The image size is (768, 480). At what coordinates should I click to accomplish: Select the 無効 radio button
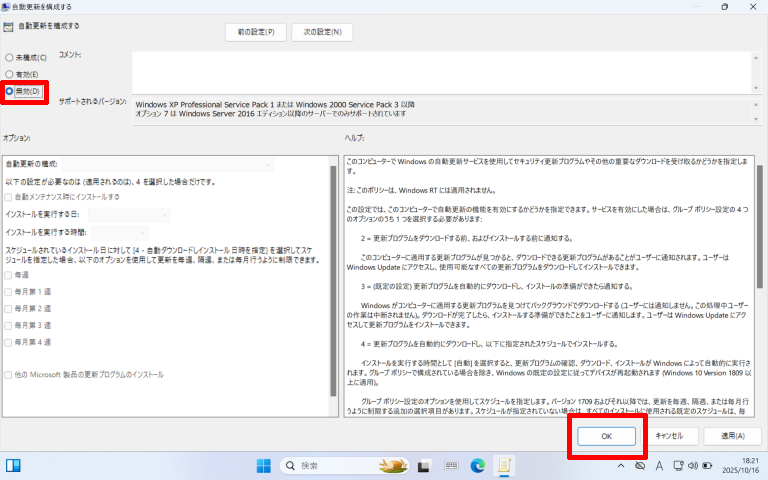click(x=10, y=91)
